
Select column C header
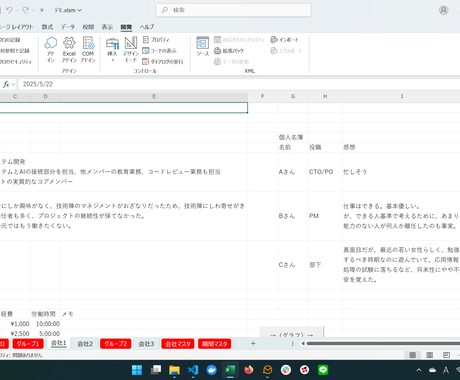click(x=15, y=96)
